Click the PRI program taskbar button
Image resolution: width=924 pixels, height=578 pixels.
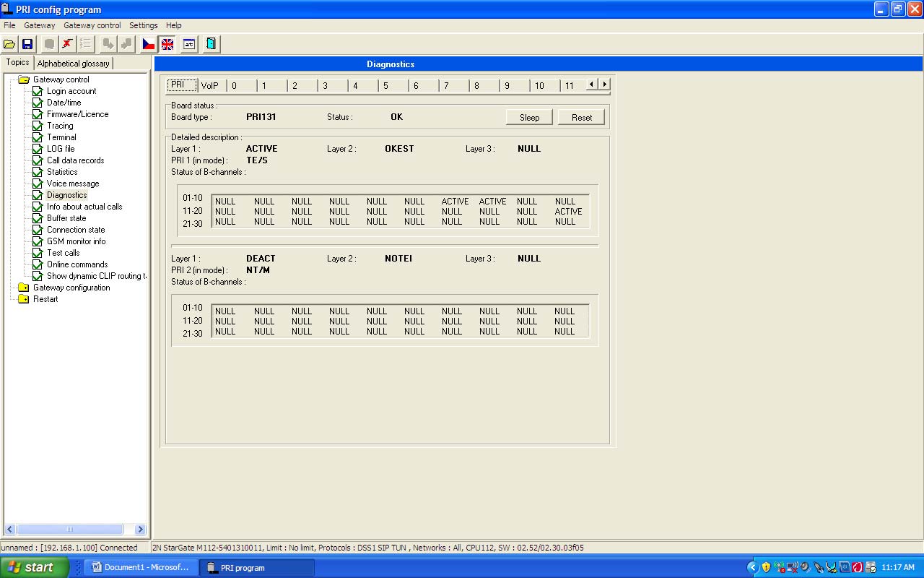point(257,568)
